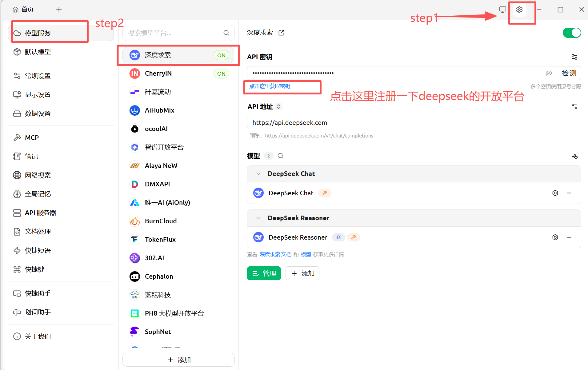Select 蓝耘科技 provider

178,295
